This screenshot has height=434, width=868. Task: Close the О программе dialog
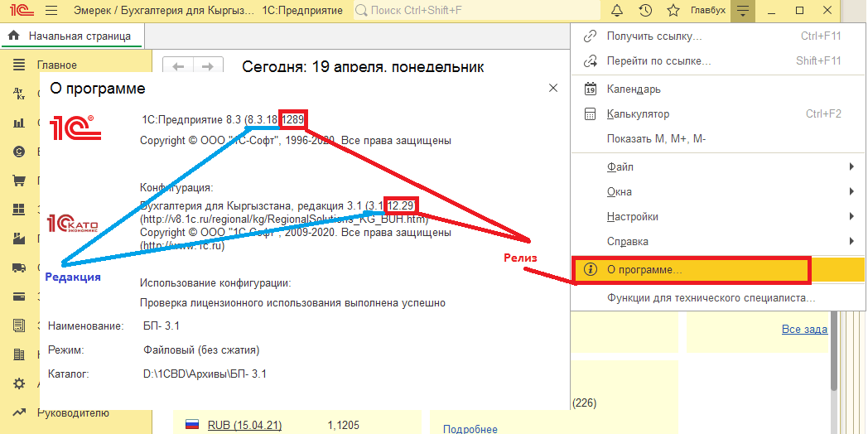pos(552,88)
